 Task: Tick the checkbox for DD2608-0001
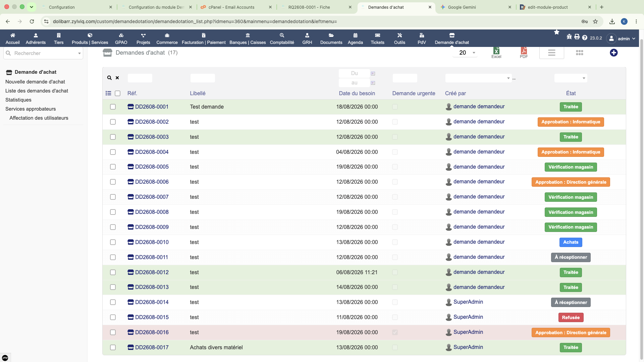pos(113,107)
